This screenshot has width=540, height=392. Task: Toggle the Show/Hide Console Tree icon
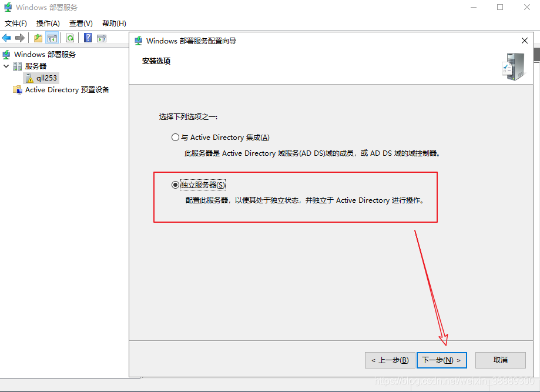coord(52,38)
